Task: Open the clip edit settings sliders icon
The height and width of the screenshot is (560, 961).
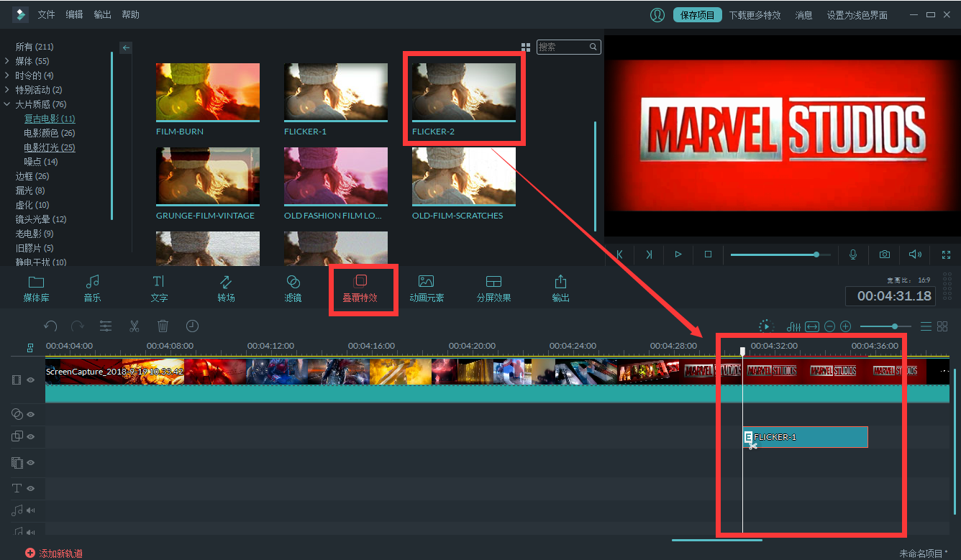Action: pyautogui.click(x=106, y=326)
